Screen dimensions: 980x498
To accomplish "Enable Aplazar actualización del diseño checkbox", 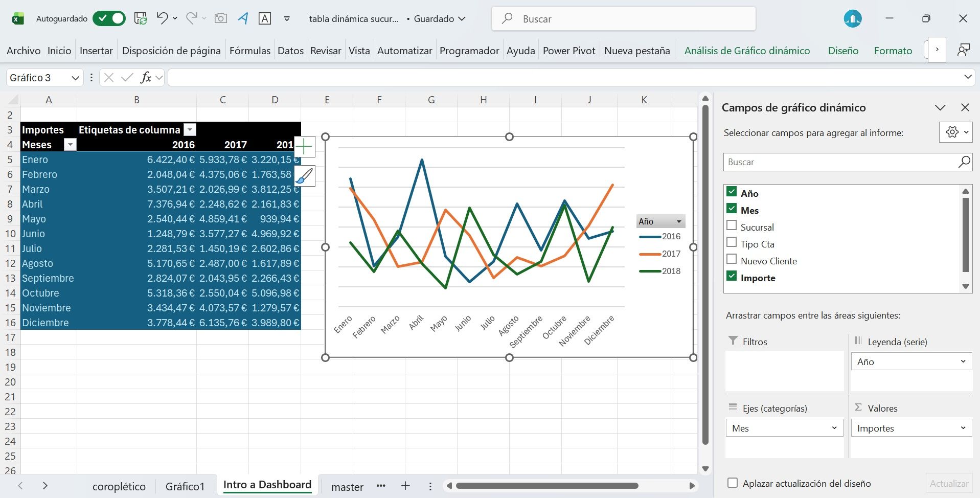I will [733, 483].
